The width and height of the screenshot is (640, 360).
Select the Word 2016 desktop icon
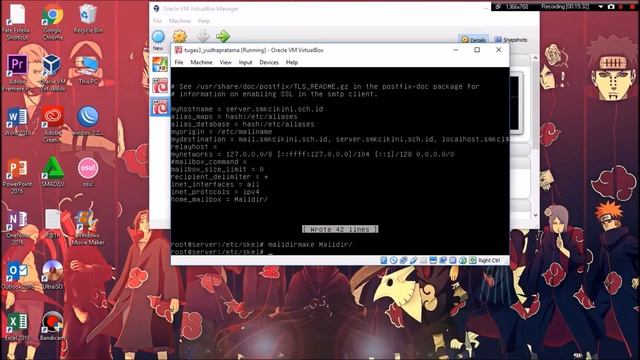pyautogui.click(x=17, y=121)
